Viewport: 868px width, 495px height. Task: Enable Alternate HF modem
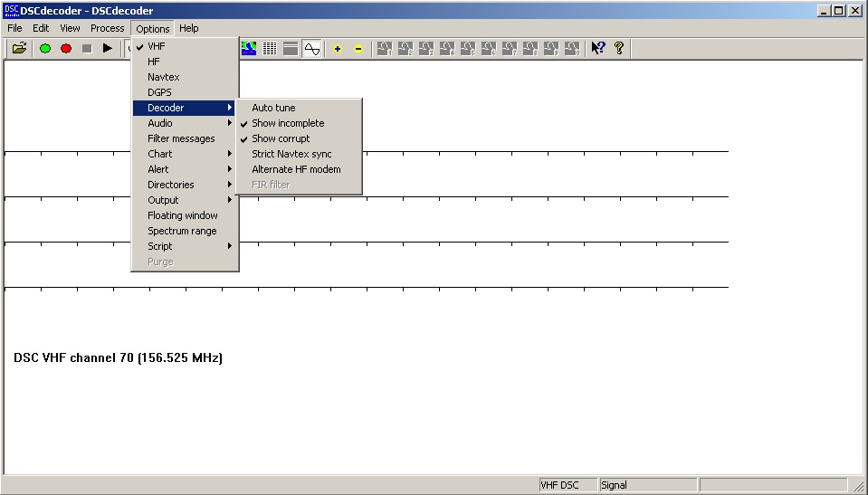299,169
